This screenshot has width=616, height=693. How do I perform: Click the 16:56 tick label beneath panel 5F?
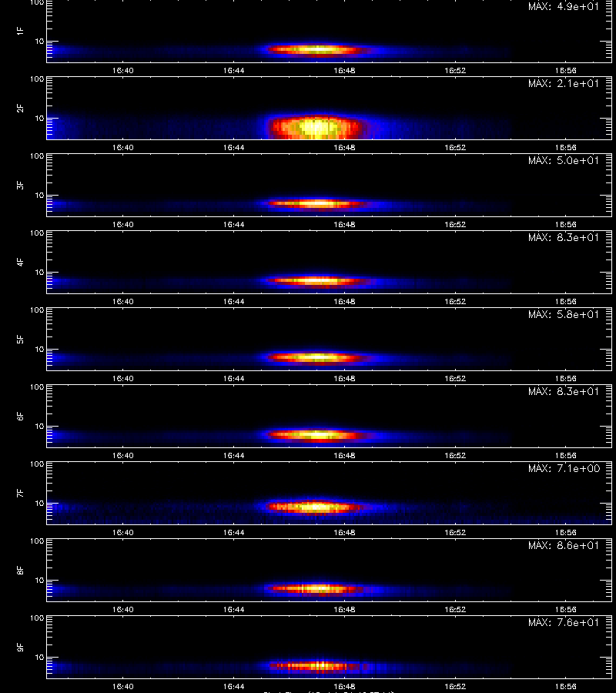pos(566,379)
